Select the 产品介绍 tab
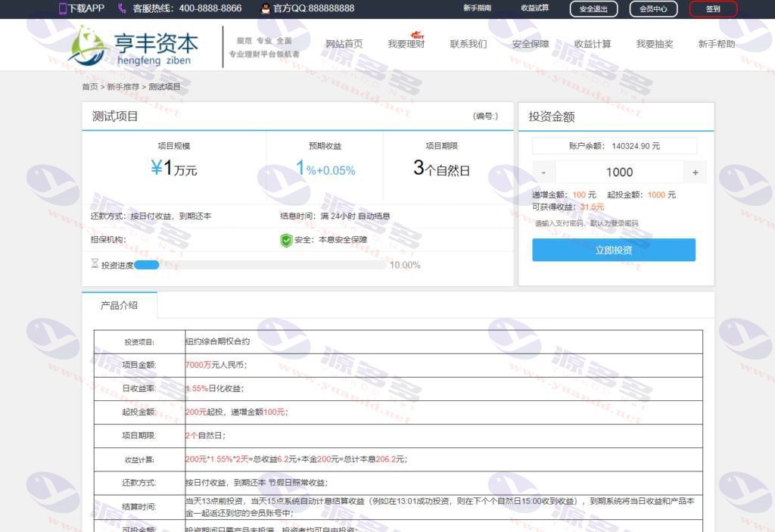This screenshot has height=532, width=775. 119,305
